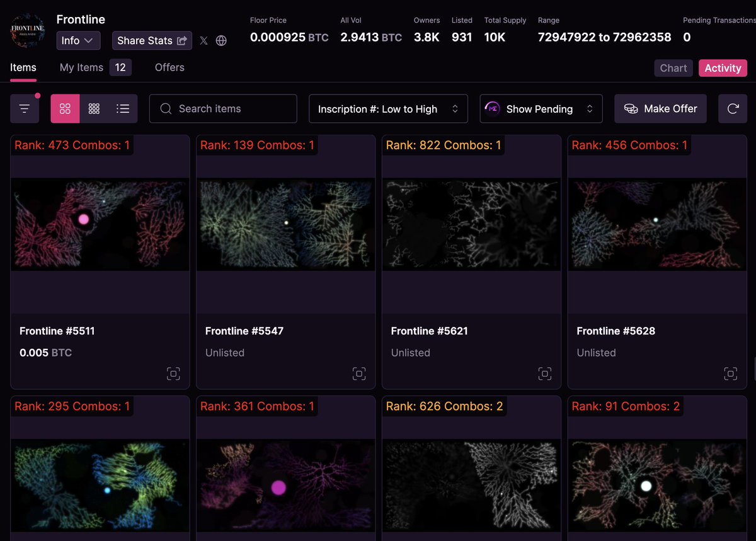Screen dimensions: 756x541
Task: Click the Frontline #5547 title
Action: point(244,331)
